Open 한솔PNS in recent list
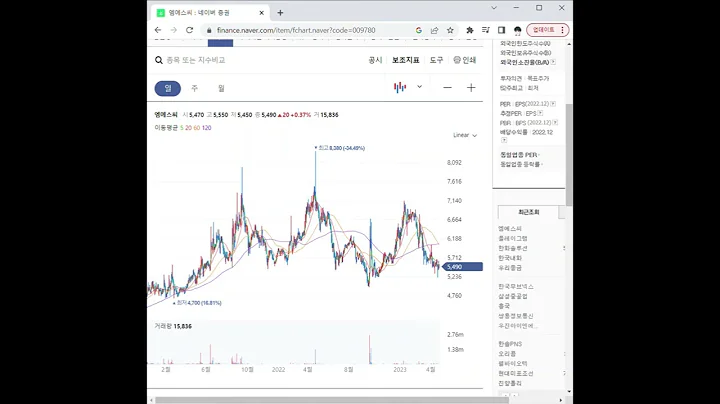720x404 pixels. [x=510, y=344]
